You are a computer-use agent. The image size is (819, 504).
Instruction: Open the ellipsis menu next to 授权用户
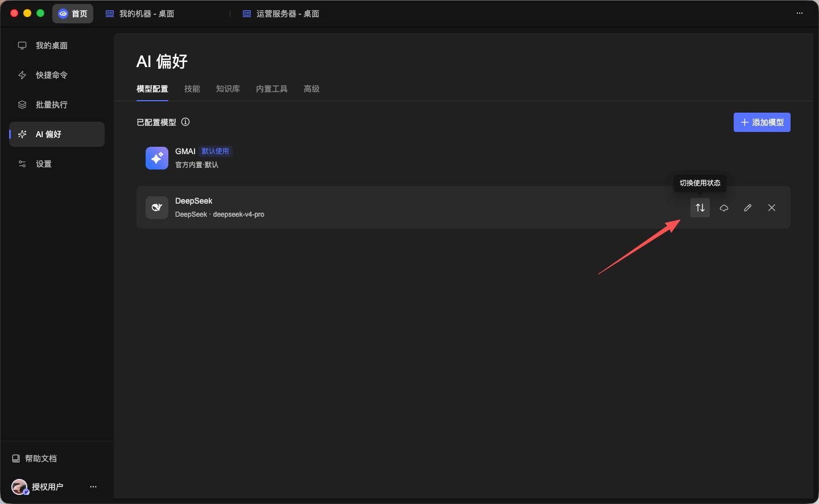pos(93,487)
